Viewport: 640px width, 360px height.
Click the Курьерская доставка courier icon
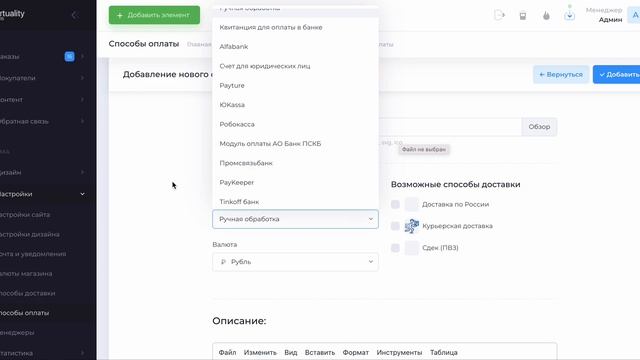click(x=411, y=226)
